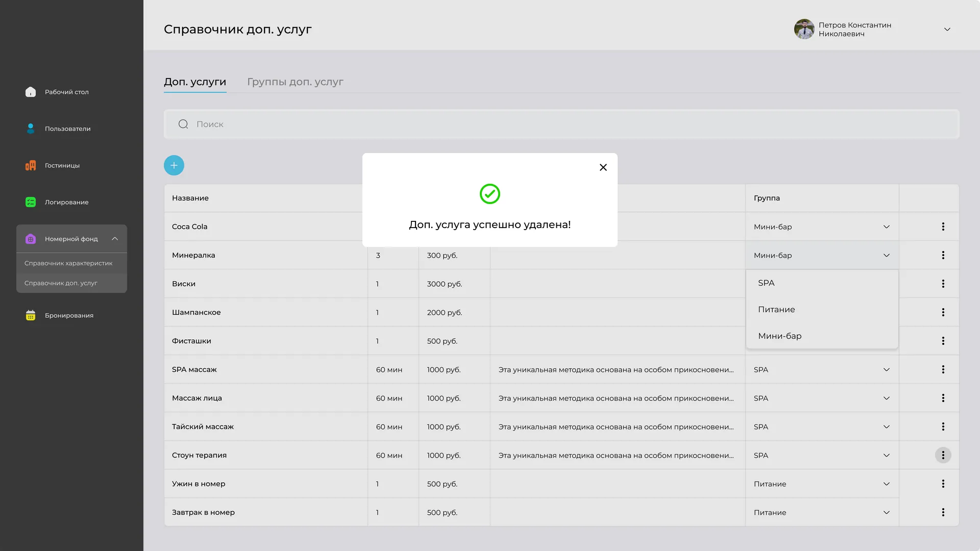The height and width of the screenshot is (551, 980).
Task: Add a new service with plus button
Action: tap(174, 165)
